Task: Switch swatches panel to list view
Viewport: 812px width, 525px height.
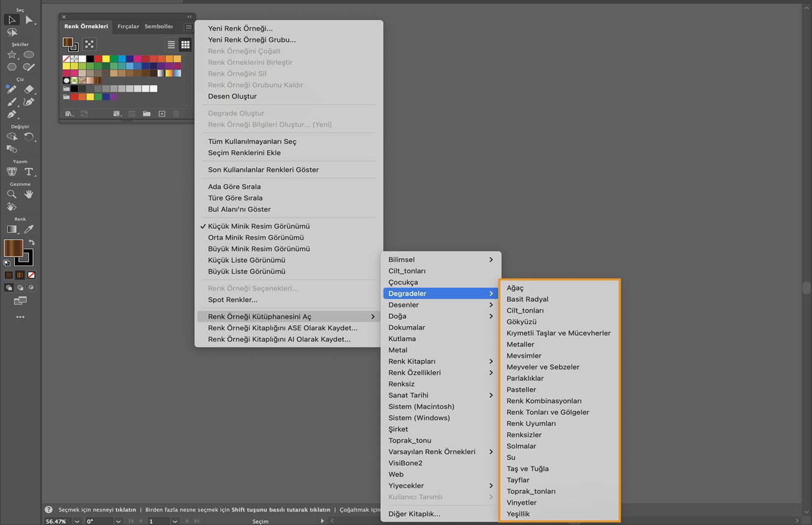Action: (x=171, y=45)
